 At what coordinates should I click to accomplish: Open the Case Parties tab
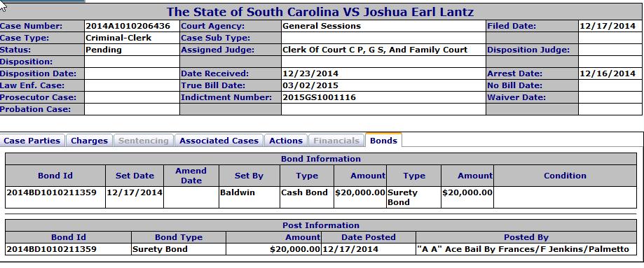pos(32,141)
